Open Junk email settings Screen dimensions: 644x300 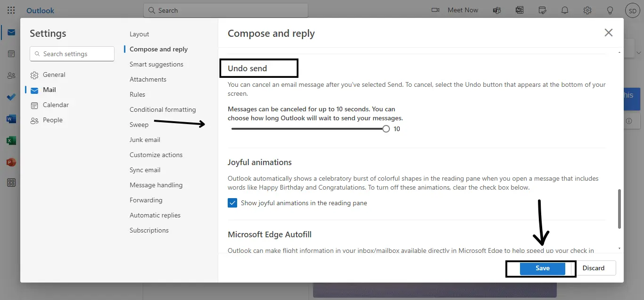point(145,140)
